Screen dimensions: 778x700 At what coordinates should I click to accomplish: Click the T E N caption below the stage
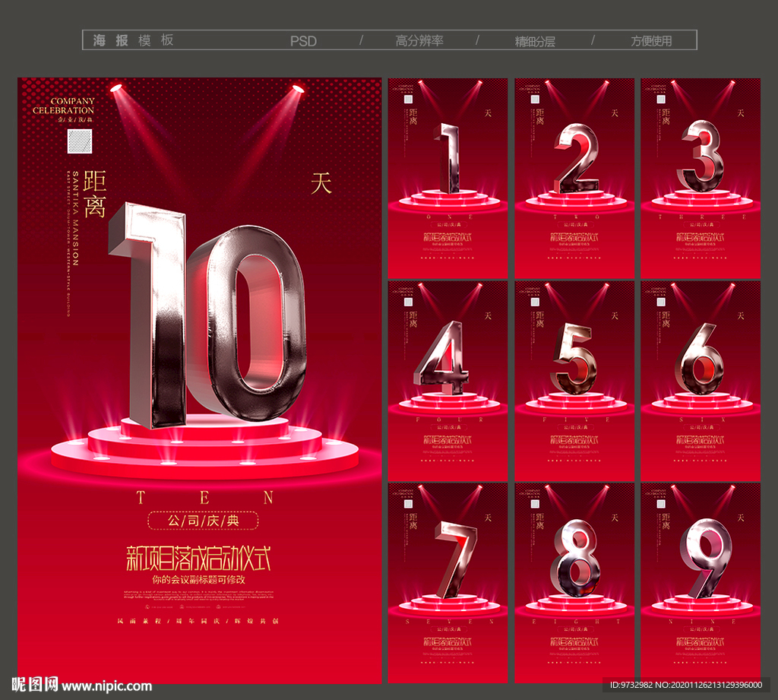pos(204,497)
